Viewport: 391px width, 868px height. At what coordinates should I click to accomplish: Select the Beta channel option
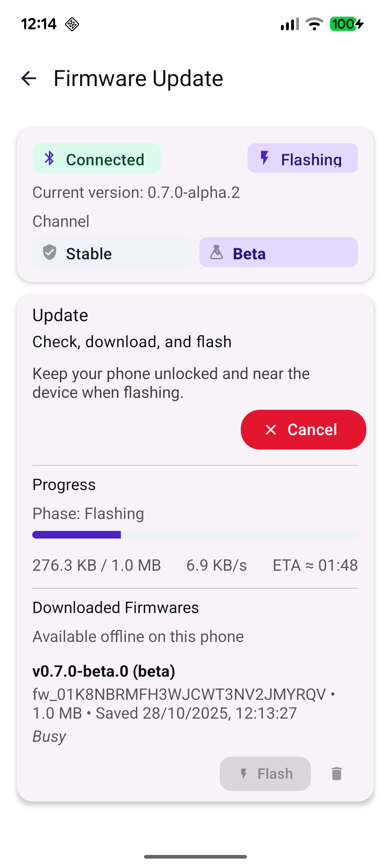(278, 252)
